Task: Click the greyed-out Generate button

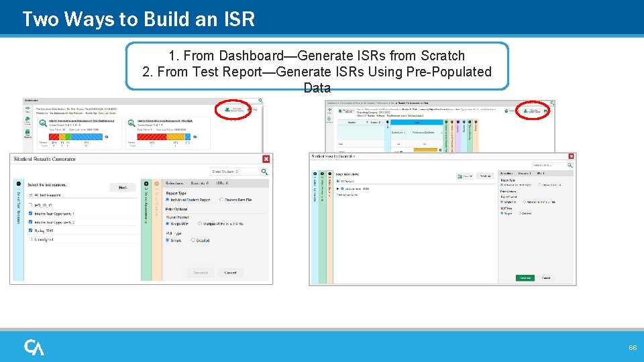Action: 201,273
